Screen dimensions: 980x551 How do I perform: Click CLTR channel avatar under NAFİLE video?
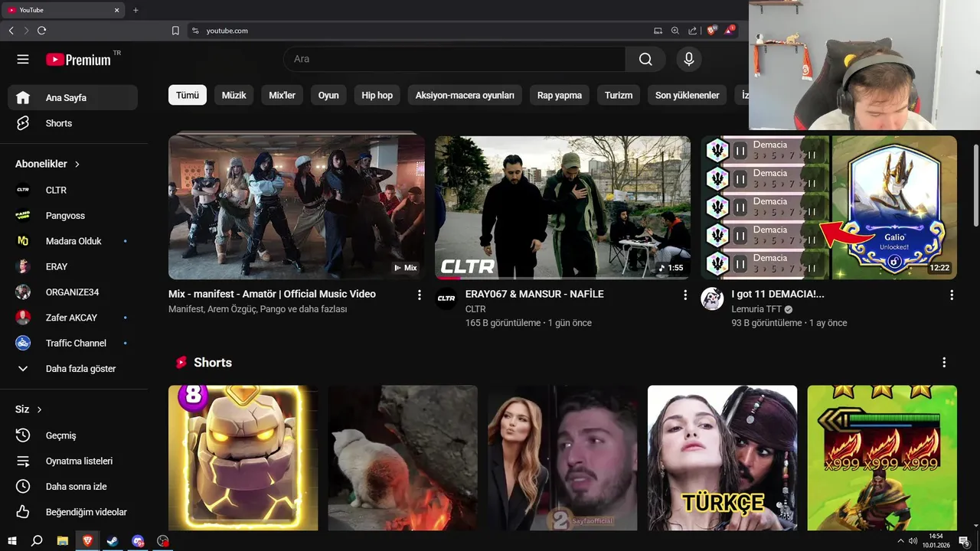446,298
